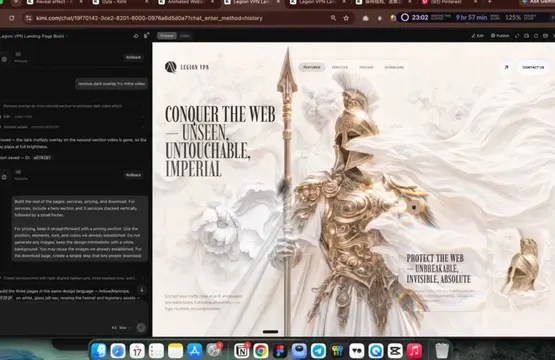555x360 pixels.
Task: Expand the Edit video.html step row
Action: [x=73, y=116]
